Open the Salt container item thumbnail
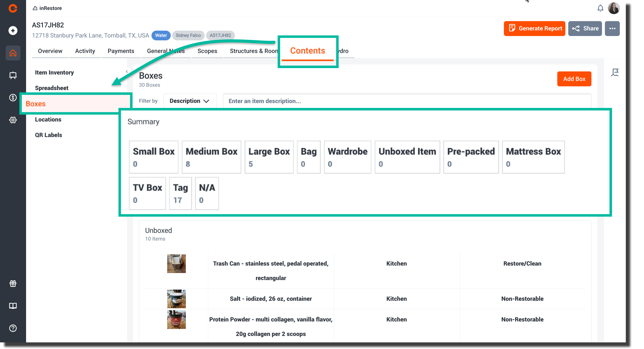 click(176, 299)
